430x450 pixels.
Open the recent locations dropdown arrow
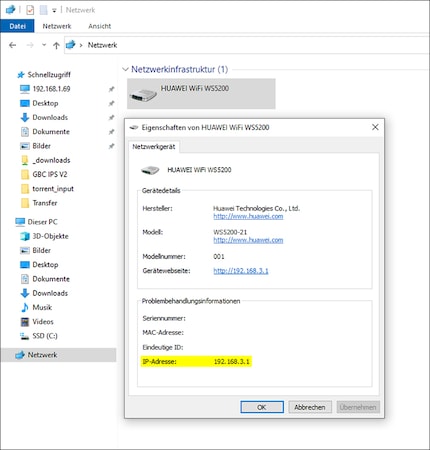tap(44, 45)
